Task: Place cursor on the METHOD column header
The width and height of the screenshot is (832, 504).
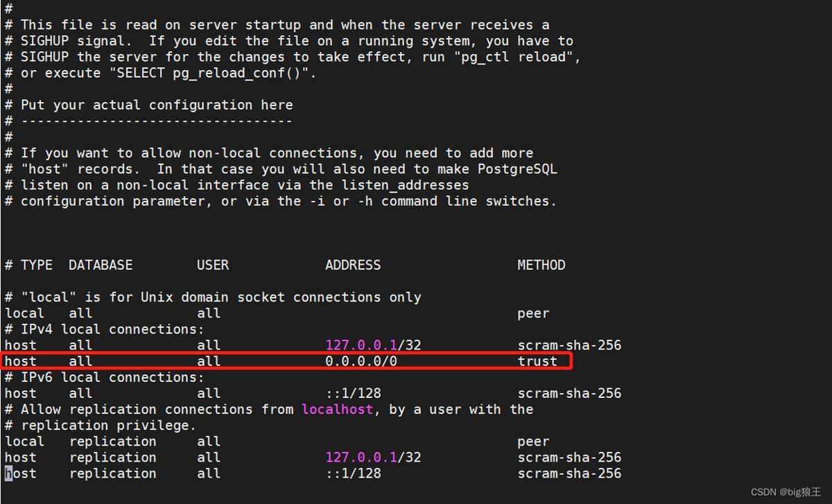Action: tap(541, 265)
